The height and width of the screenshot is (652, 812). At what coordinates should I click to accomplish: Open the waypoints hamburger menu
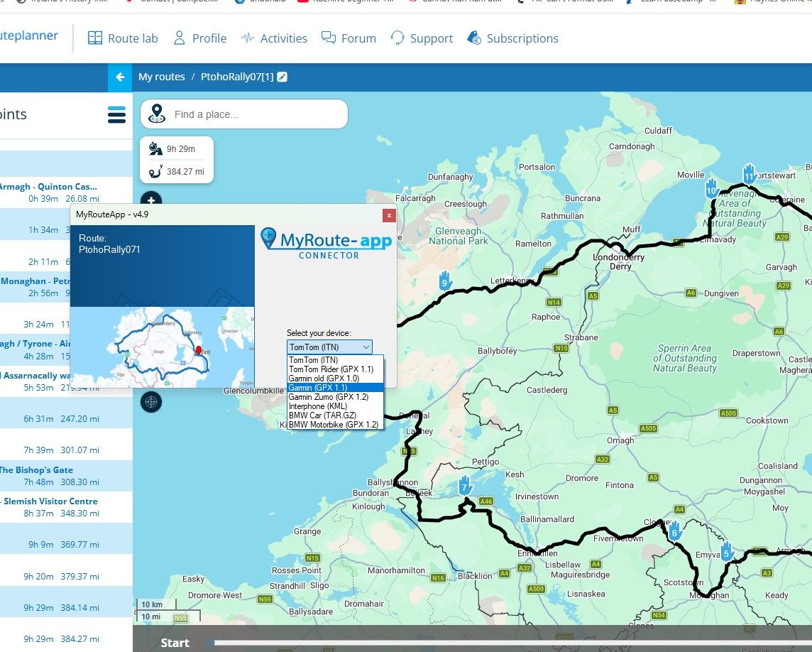[x=116, y=114]
